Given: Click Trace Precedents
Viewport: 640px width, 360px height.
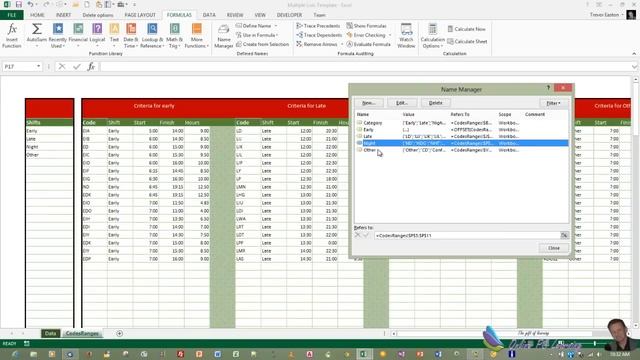Looking at the screenshot, I should (318, 26).
